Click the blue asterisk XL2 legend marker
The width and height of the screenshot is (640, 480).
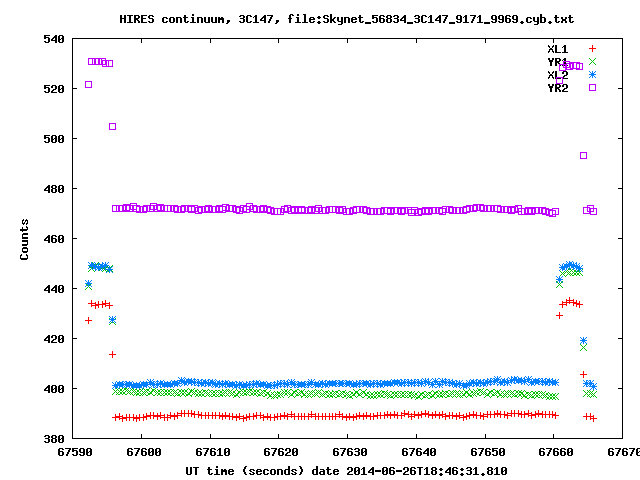pyautogui.click(x=592, y=75)
